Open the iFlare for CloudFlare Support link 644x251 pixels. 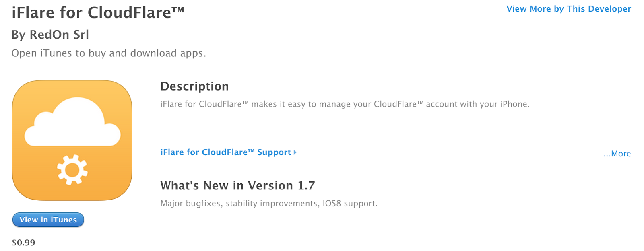point(225,152)
